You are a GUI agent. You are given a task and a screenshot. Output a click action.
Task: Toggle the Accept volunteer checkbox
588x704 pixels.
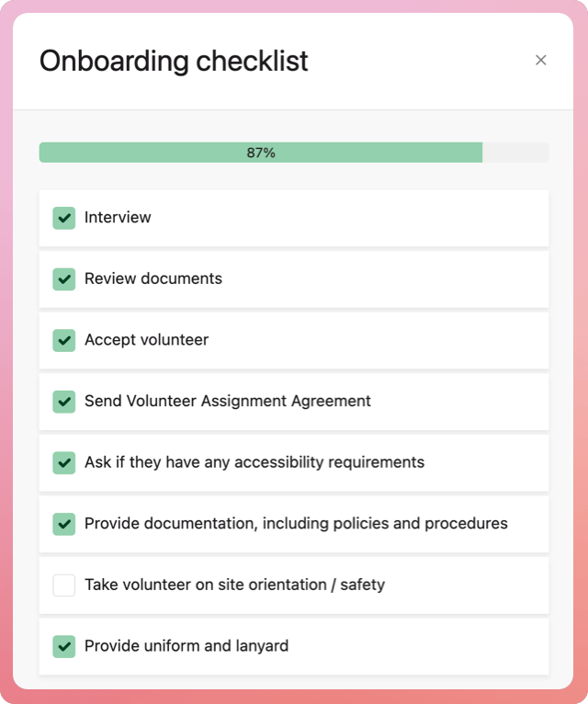(63, 340)
